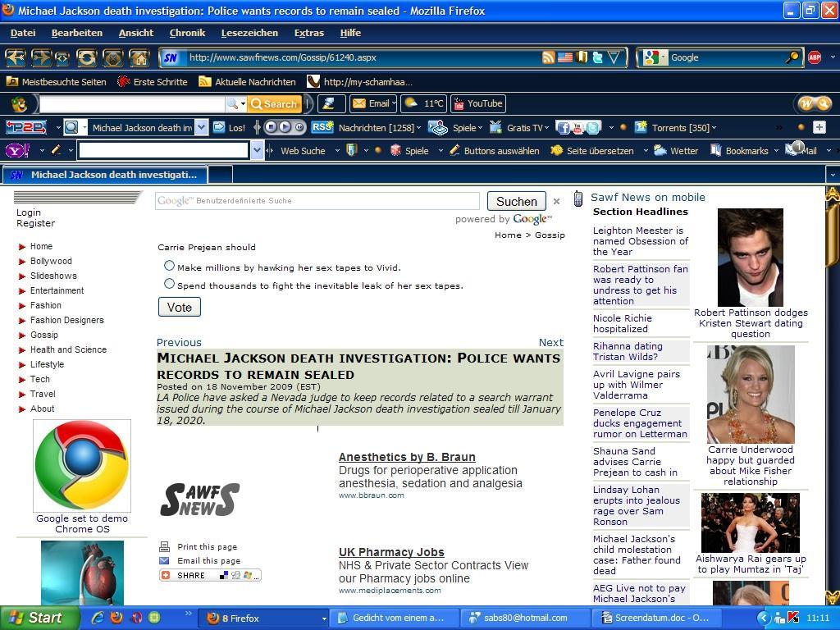Go to the Next article link

pyautogui.click(x=550, y=342)
